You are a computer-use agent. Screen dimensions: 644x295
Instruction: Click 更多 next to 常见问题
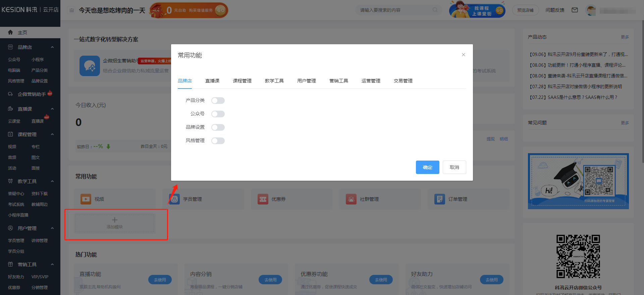click(625, 123)
